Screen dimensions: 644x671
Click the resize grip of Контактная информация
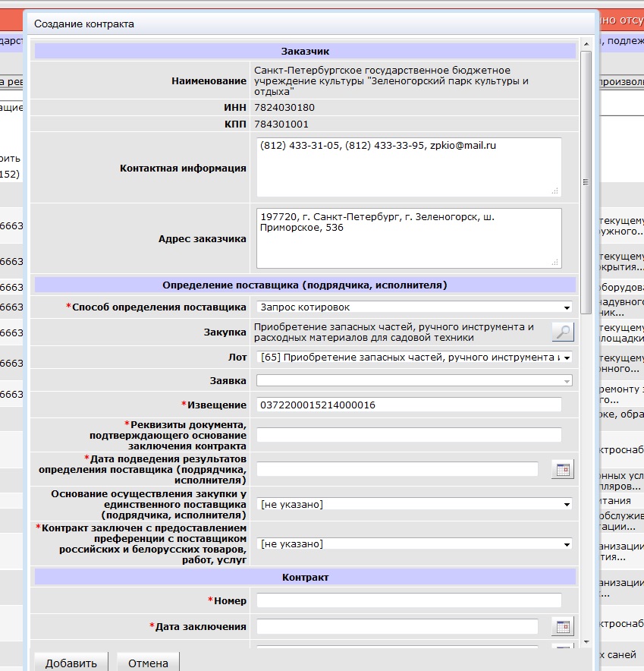pyautogui.click(x=555, y=191)
